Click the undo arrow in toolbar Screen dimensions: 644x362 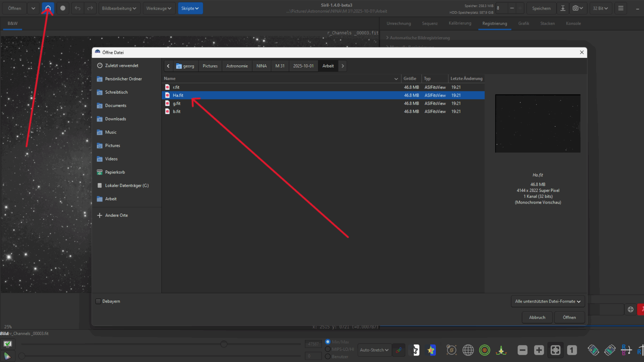(78, 8)
